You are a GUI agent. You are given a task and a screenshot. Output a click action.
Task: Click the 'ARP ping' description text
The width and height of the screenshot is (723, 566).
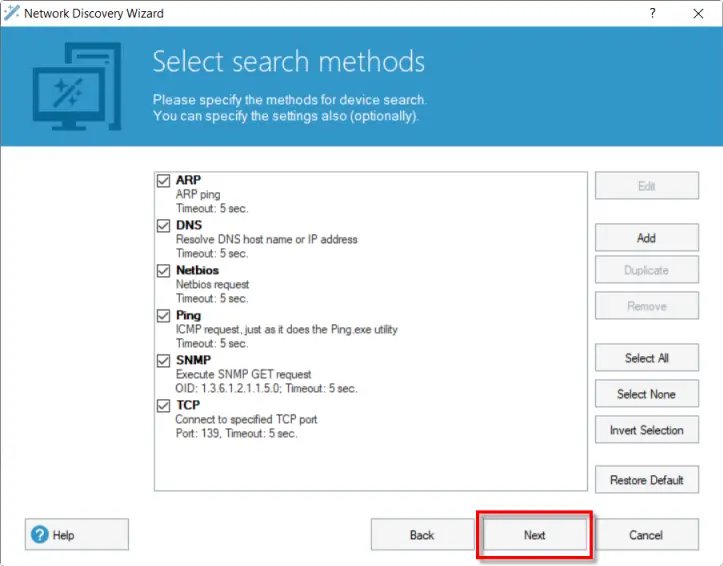point(198,195)
